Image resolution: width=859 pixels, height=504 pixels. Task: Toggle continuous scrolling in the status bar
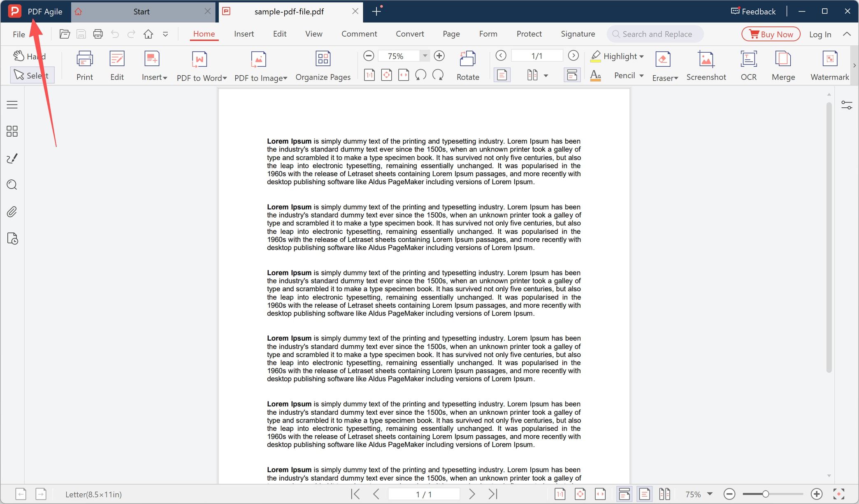click(x=624, y=494)
